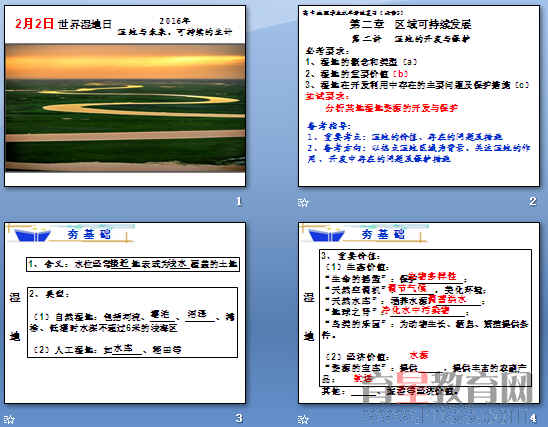Image resolution: width=548 pixels, height=427 pixels.
Task: Click the animation star icon under slide 4
Action: tap(303, 419)
